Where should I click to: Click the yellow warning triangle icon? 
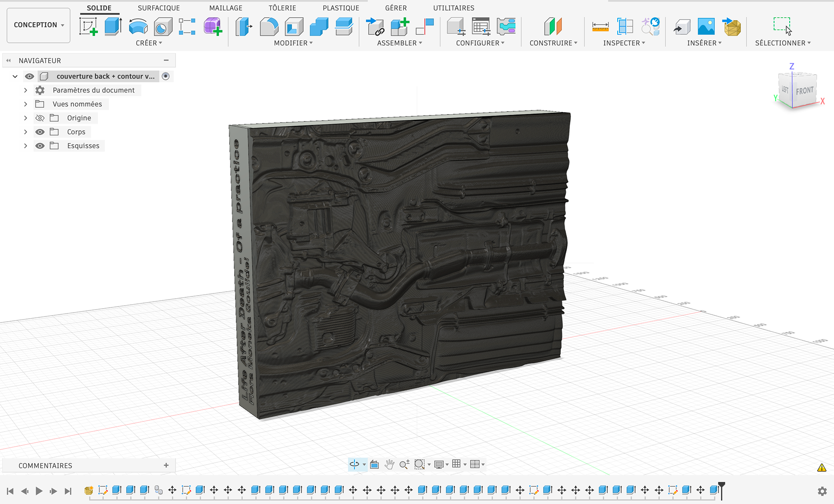[821, 468]
